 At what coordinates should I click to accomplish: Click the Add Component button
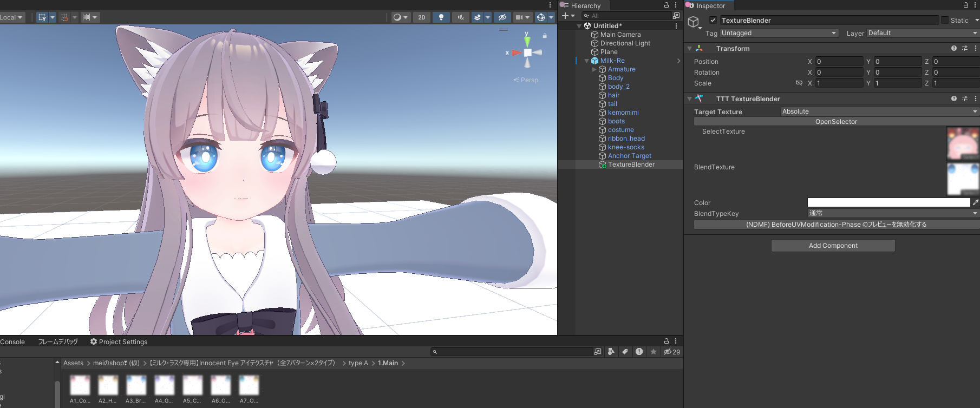pos(833,246)
